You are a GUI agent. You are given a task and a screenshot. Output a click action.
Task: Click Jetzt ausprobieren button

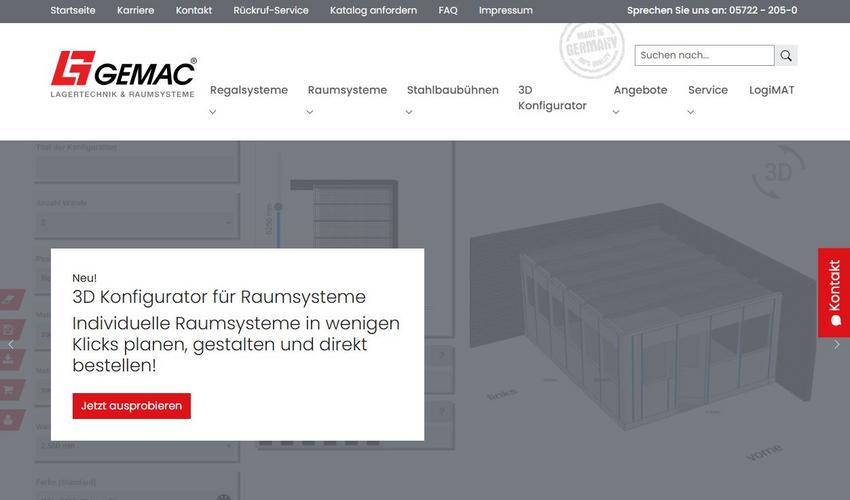point(132,406)
